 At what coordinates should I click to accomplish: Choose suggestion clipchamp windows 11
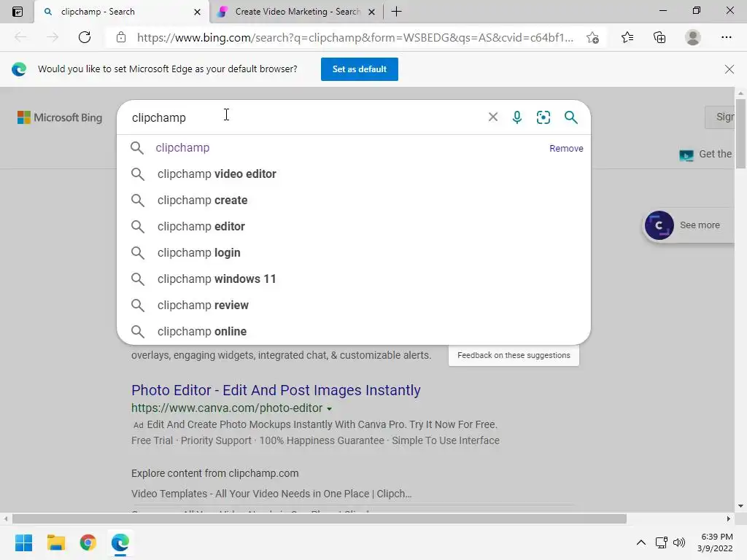click(354, 279)
